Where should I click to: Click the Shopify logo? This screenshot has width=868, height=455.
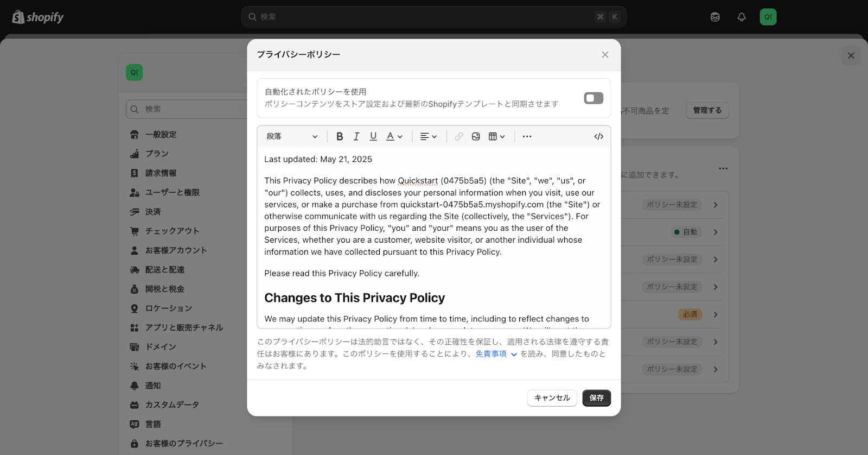click(x=38, y=17)
